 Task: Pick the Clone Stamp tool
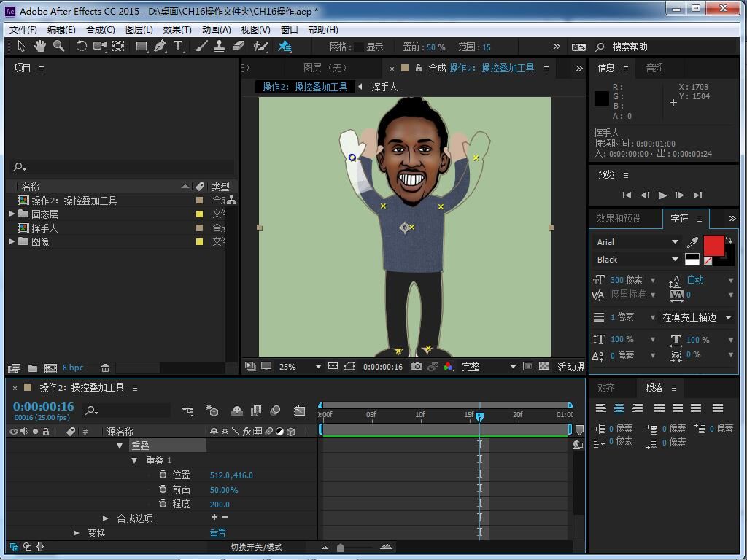coord(219,46)
